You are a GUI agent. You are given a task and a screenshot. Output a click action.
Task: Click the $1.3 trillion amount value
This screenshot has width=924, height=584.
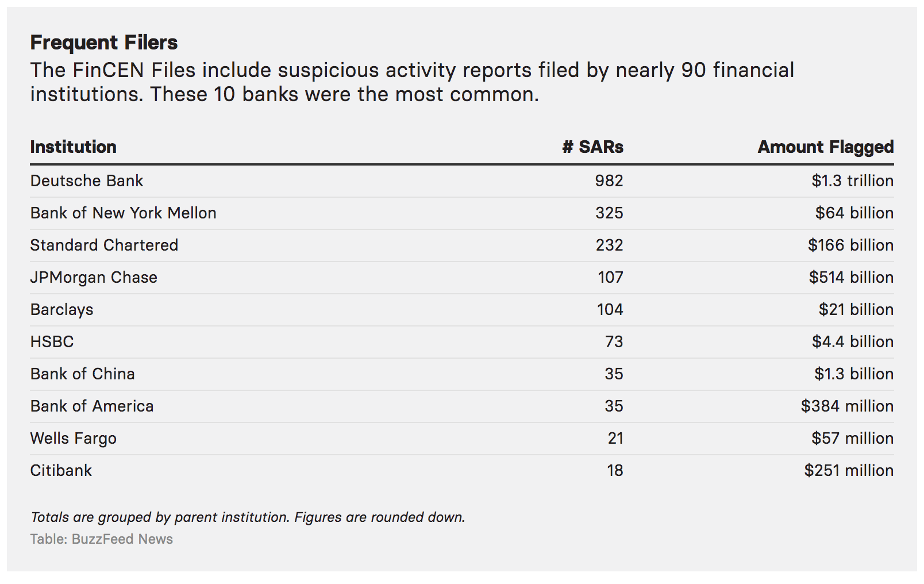point(852,181)
